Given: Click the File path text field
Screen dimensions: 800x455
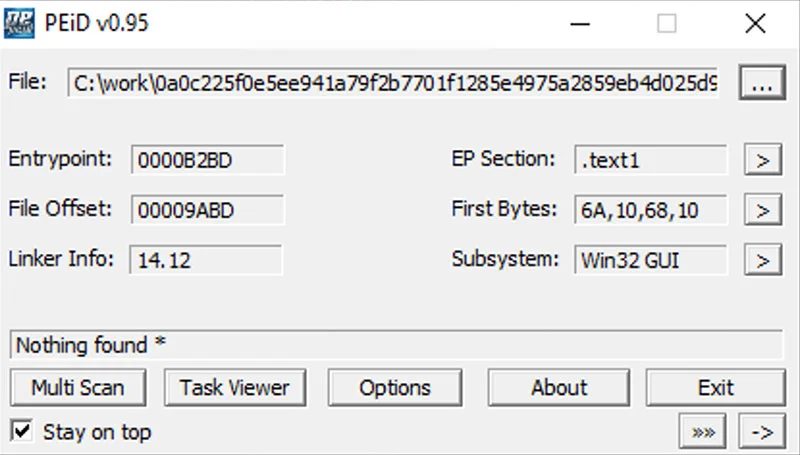Looking at the screenshot, I should coord(393,82).
